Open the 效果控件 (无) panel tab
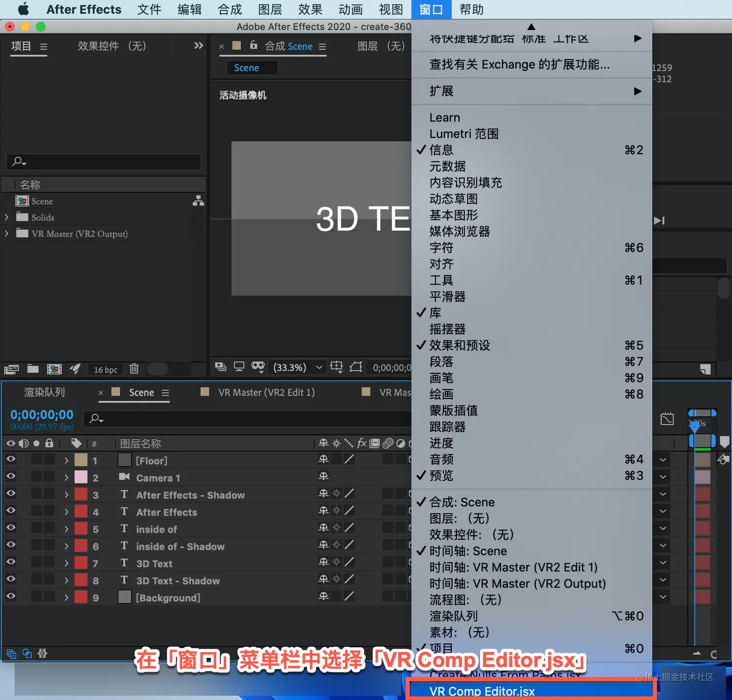The width and height of the screenshot is (732, 700). coord(112,46)
